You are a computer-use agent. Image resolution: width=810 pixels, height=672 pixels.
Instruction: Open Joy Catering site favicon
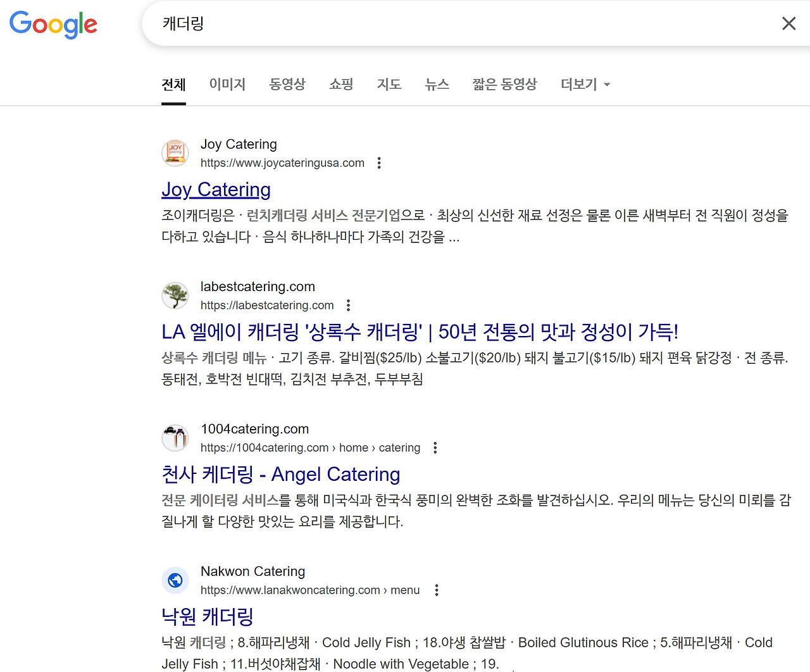click(175, 153)
